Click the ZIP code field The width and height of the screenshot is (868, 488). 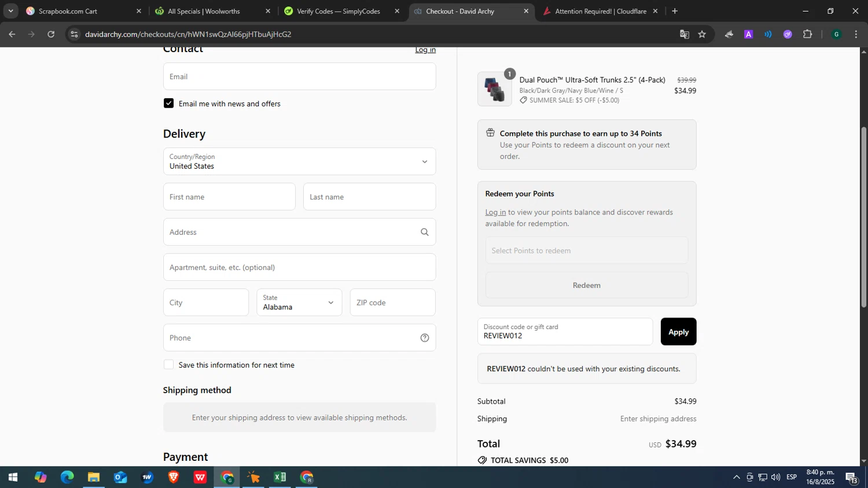click(392, 302)
